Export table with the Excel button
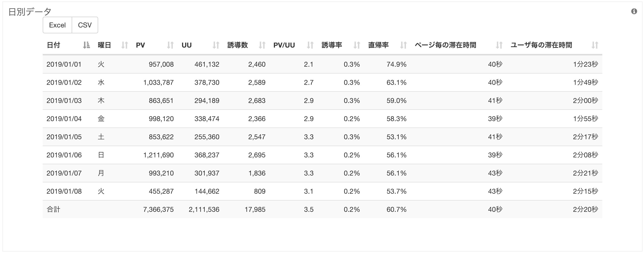 click(57, 25)
